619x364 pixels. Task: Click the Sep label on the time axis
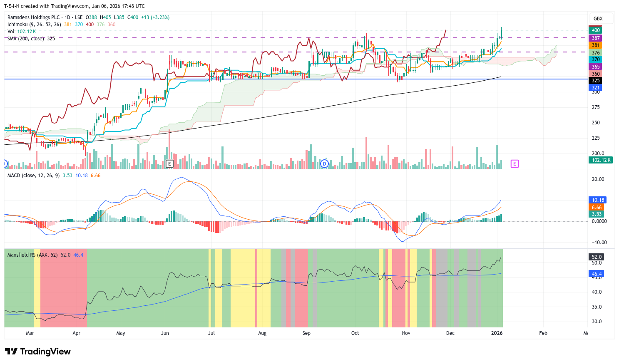[x=306, y=333]
